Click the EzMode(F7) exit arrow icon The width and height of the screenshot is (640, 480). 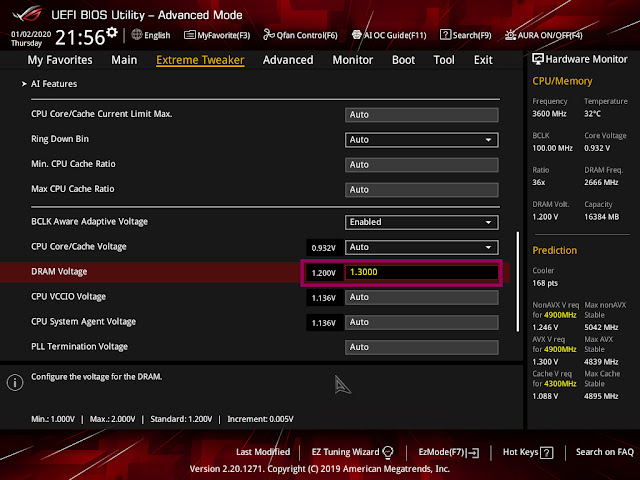tap(473, 452)
